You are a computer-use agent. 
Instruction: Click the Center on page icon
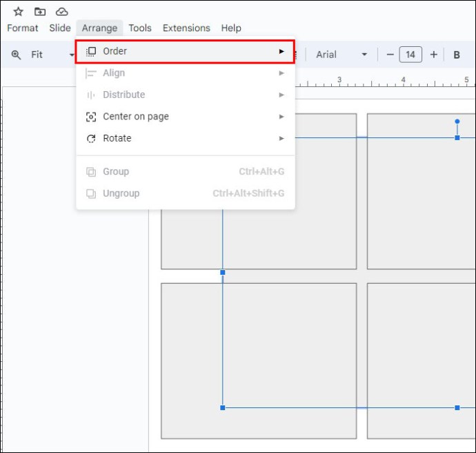(91, 117)
